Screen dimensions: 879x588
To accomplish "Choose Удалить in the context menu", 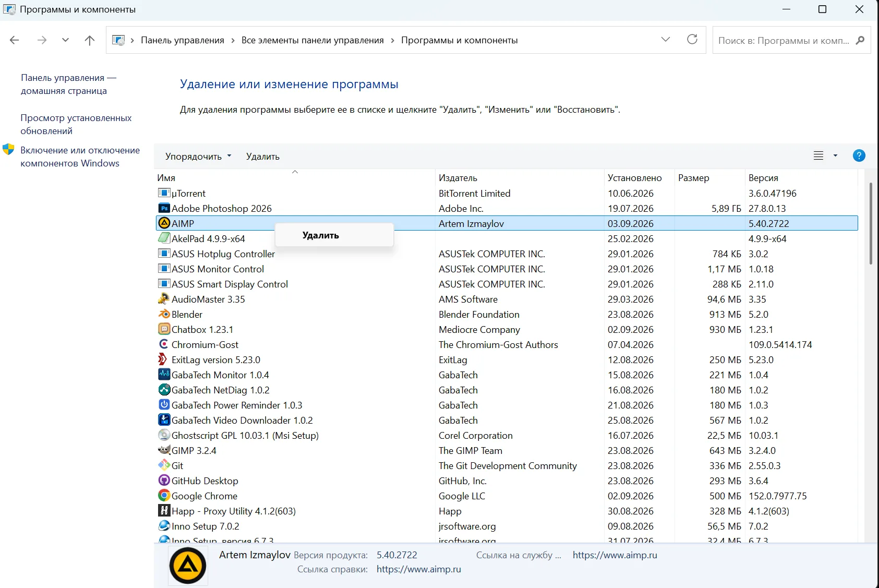I will pos(334,235).
